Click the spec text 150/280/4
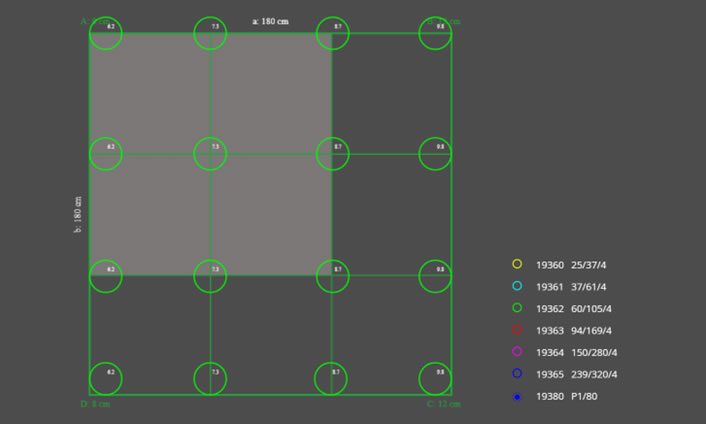The height and width of the screenshot is (424, 706). pos(594,352)
